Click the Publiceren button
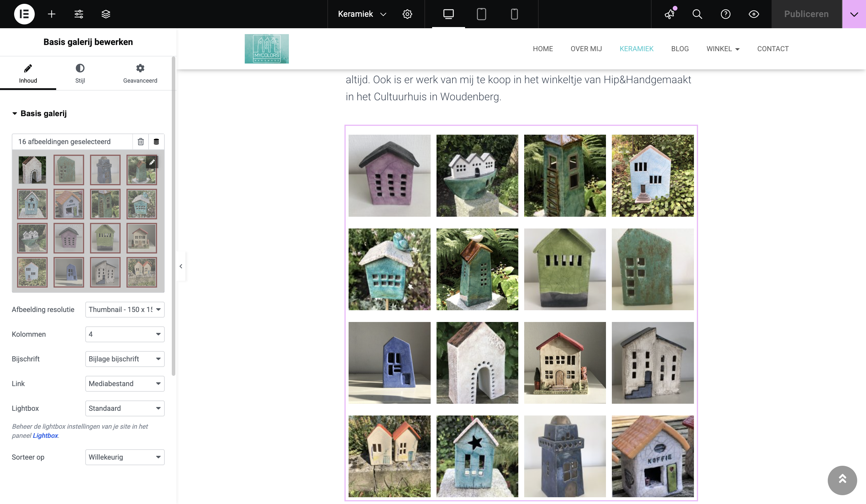The height and width of the screenshot is (504, 866). click(806, 14)
